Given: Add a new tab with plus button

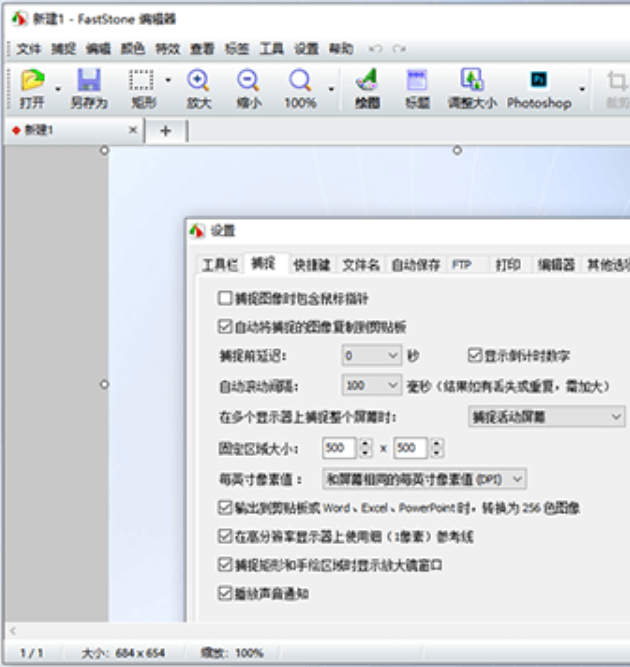Looking at the screenshot, I should [x=166, y=131].
